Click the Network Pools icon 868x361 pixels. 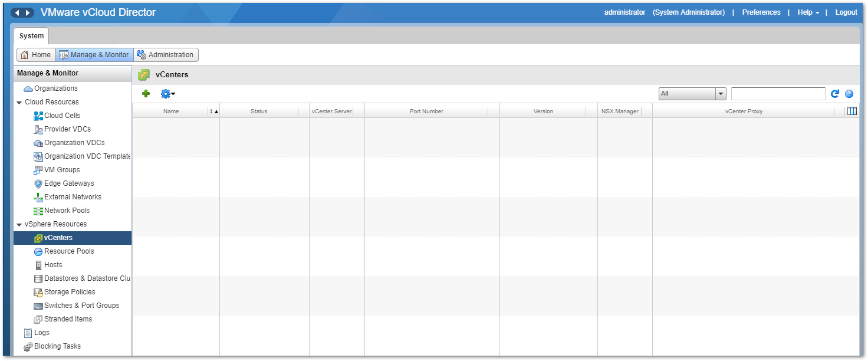[39, 211]
